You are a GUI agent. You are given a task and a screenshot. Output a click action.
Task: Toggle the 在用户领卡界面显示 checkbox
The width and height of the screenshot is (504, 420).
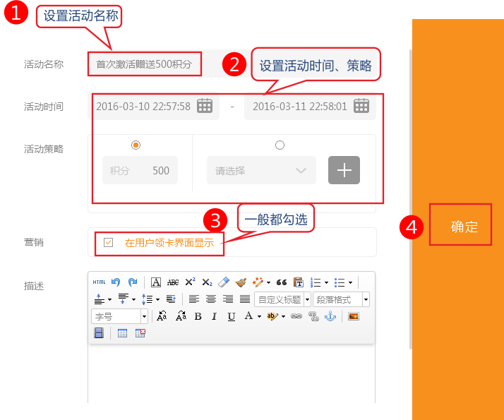click(x=108, y=242)
